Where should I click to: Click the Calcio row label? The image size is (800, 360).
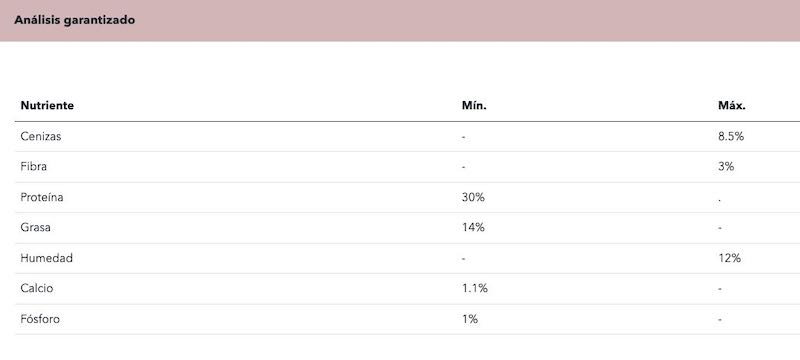coord(37,288)
